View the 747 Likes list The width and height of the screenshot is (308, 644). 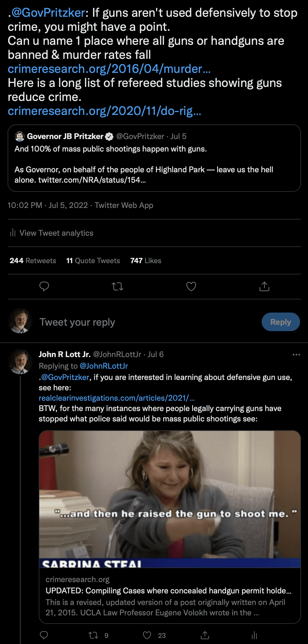pyautogui.click(x=146, y=261)
